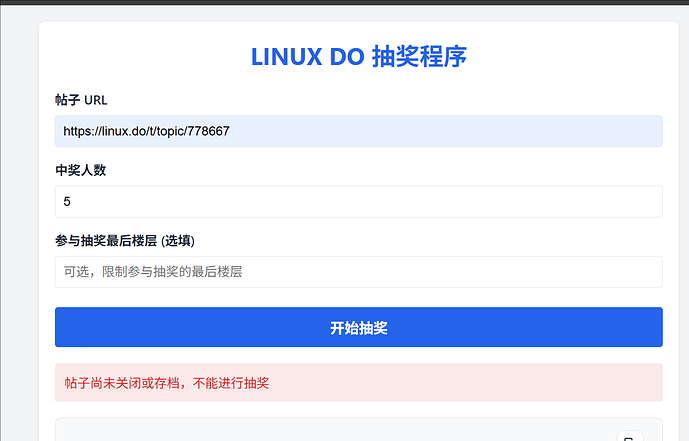Click the 中奖人数 label
The image size is (689, 441).
(81, 170)
